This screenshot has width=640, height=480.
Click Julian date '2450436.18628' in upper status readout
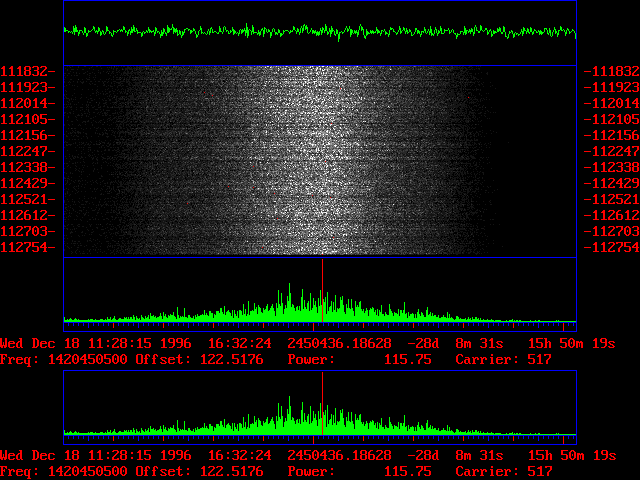click(x=339, y=343)
